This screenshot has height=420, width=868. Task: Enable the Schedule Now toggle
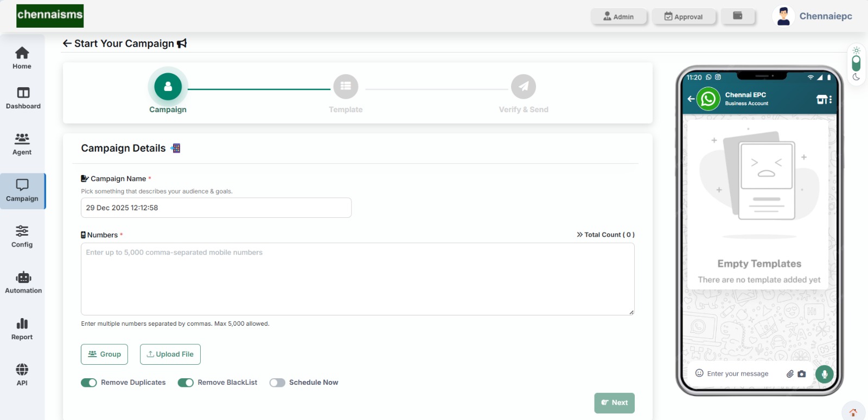[x=277, y=383]
